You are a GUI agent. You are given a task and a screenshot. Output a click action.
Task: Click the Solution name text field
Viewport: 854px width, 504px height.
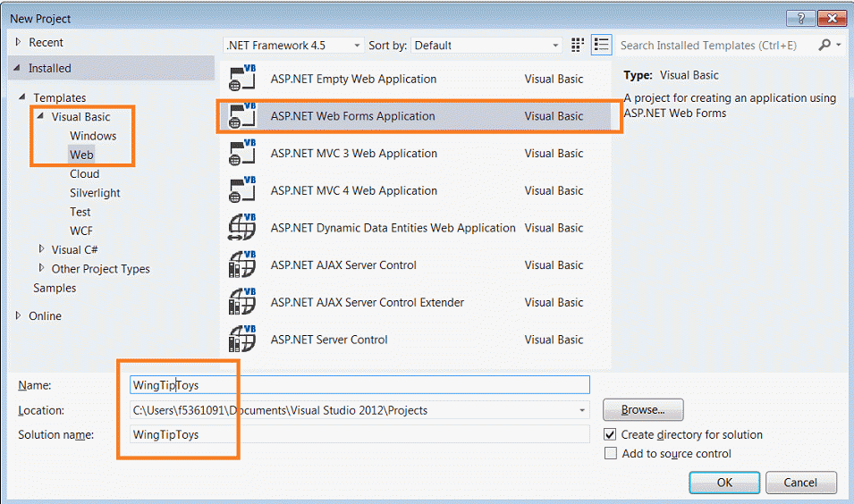[359, 434]
